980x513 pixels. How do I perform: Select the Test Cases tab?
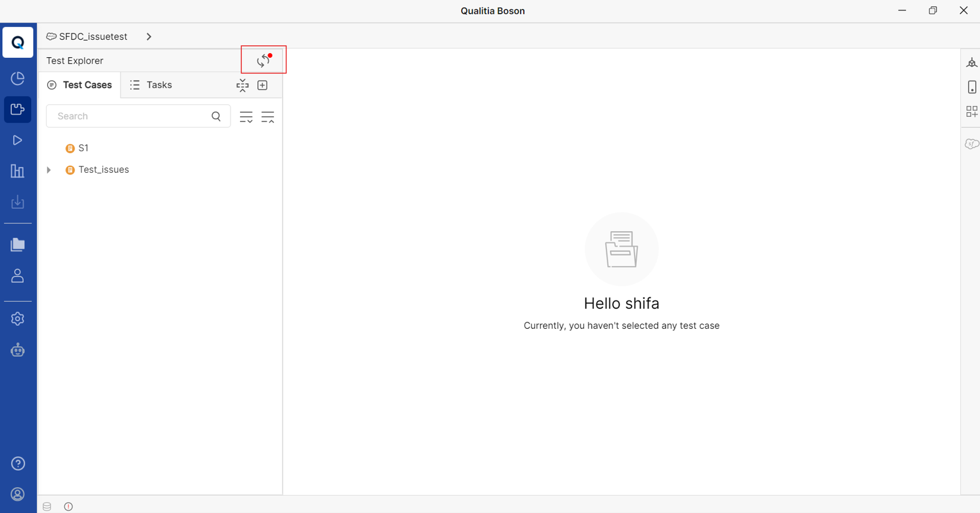[x=79, y=85]
